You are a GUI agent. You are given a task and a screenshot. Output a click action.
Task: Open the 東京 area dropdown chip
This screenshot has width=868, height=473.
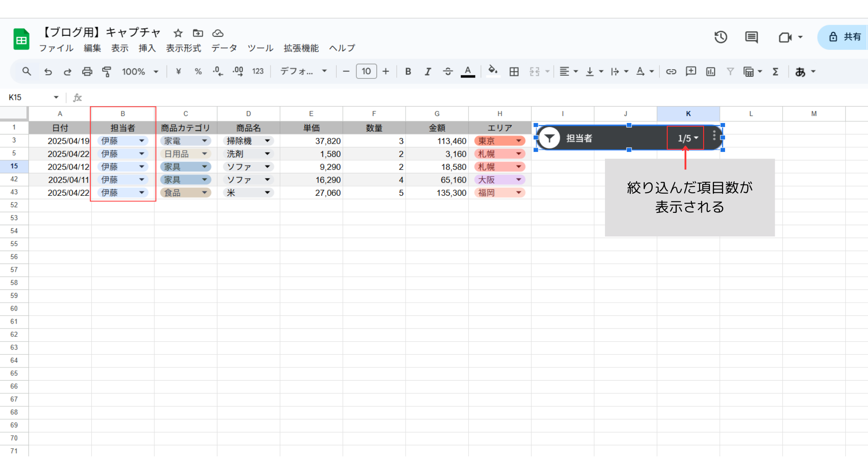click(499, 141)
